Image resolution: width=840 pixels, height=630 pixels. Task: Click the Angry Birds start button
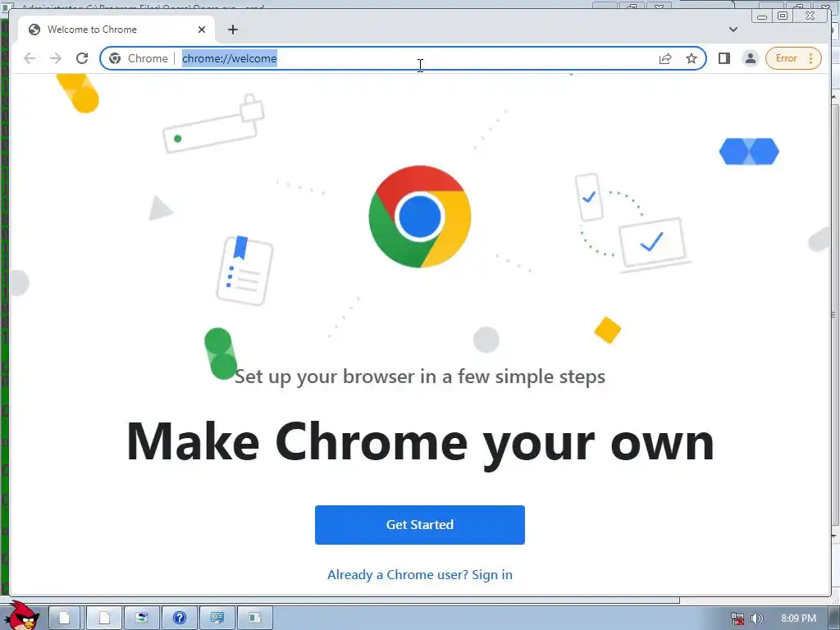coord(21,615)
